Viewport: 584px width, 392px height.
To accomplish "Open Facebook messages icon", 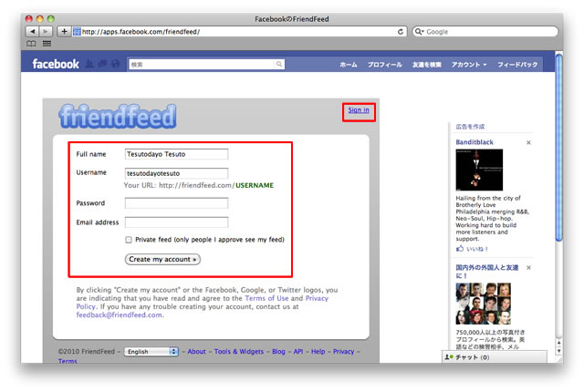I will coord(102,64).
